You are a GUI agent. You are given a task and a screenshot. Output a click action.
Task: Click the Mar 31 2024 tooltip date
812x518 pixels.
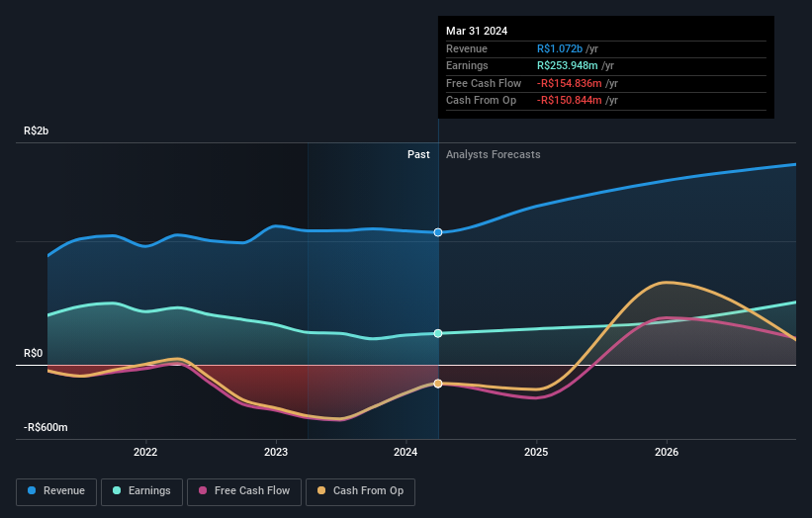(x=477, y=31)
